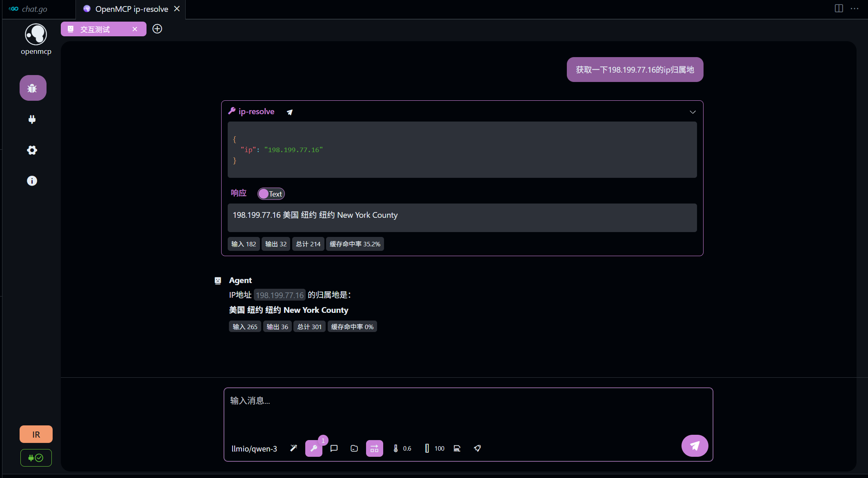
Task: Toggle the parallel tool-call mode icon
Action: tap(374, 448)
